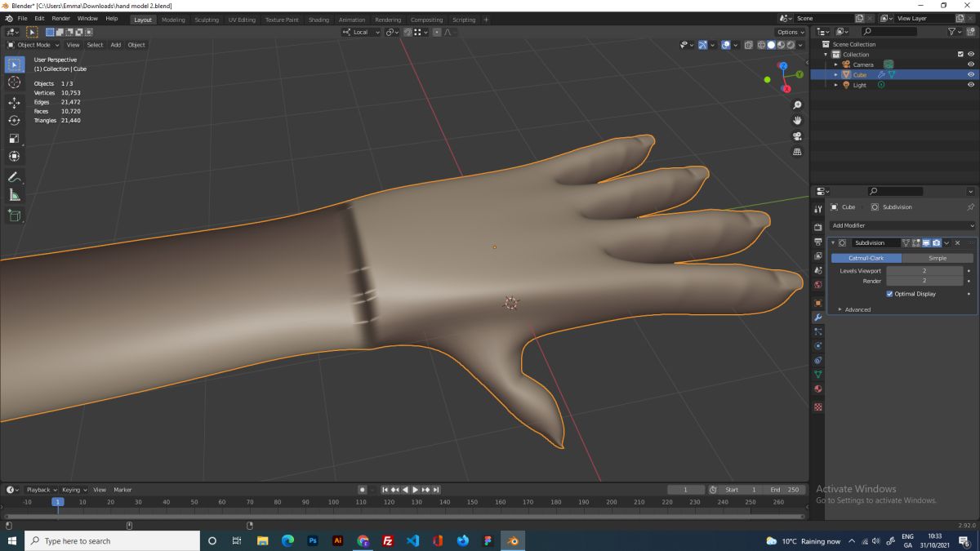Expand the Camera item in outliner
Screen dimensions: 980x551
tap(835, 64)
